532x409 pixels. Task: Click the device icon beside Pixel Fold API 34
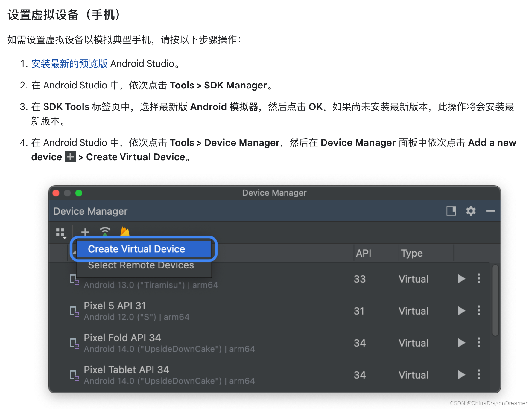[74, 343]
